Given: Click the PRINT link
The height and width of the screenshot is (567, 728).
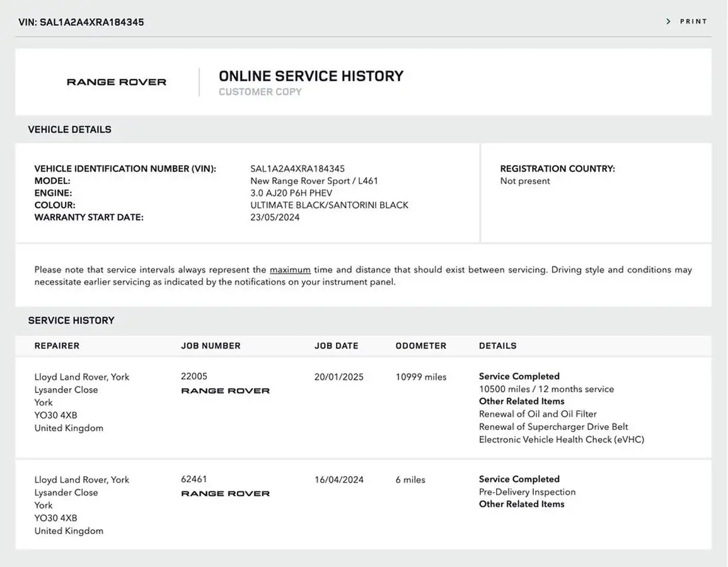Looking at the screenshot, I should (x=693, y=21).
